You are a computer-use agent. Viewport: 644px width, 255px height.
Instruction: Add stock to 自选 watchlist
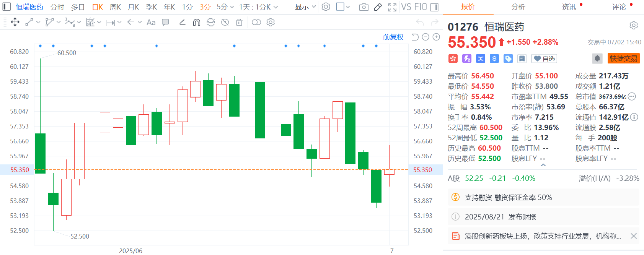[544, 58]
